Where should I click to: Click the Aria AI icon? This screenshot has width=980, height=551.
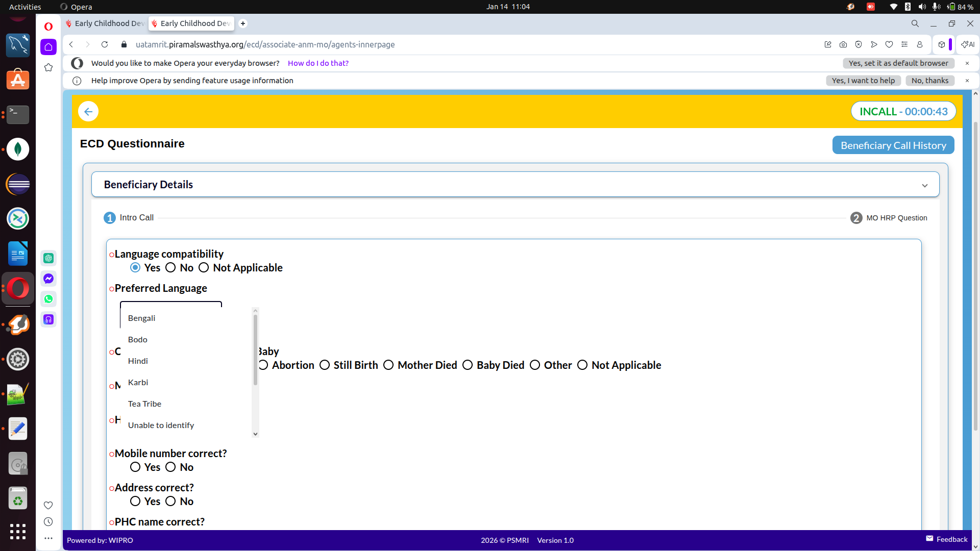click(968, 44)
